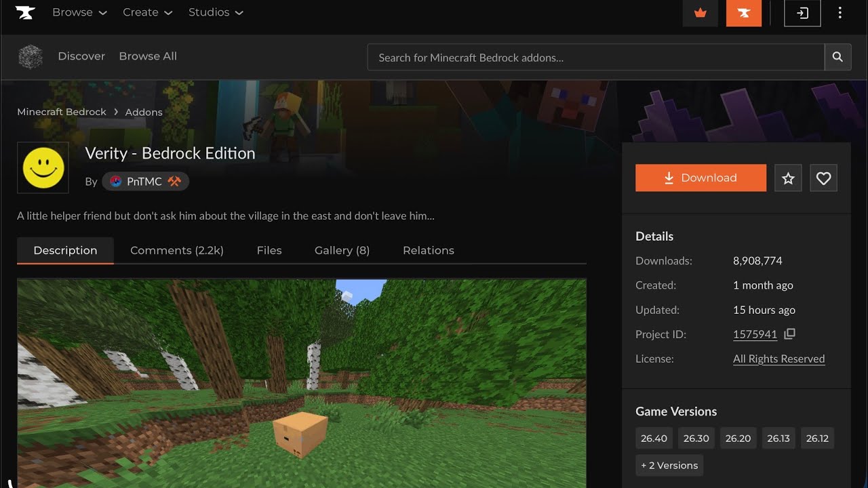The height and width of the screenshot is (488, 868).
Task: Click the Minecraft Bedrock block icon
Action: 31,56
